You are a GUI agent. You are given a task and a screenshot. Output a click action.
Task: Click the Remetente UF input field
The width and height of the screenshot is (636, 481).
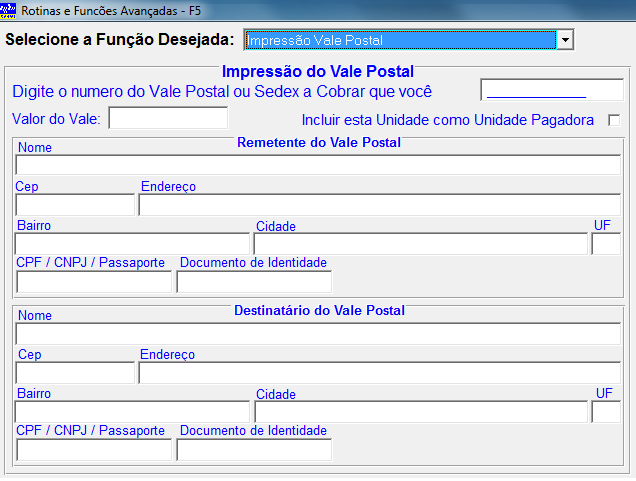[606, 244]
